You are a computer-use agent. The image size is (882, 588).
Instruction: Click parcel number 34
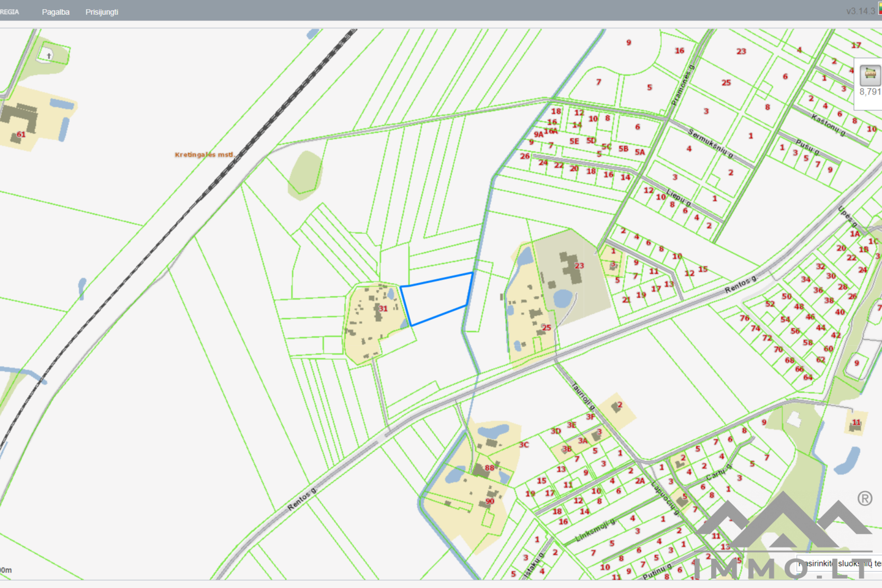806,279
